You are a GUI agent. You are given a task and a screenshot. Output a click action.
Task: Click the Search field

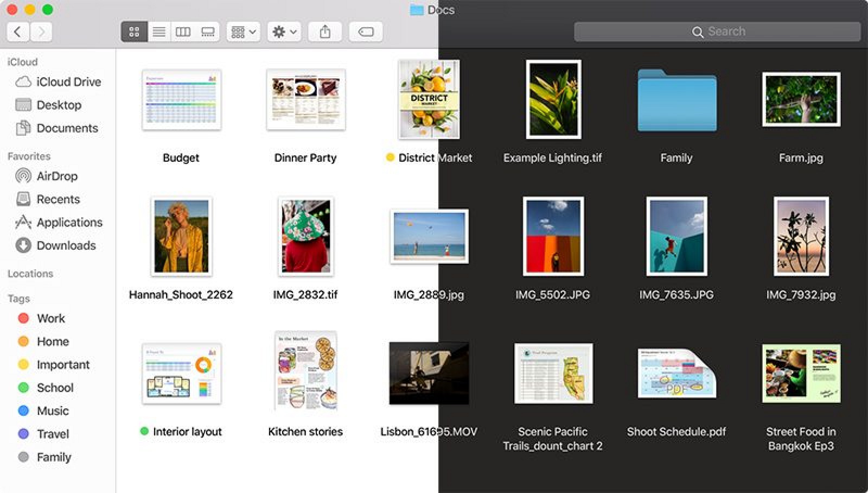(717, 31)
